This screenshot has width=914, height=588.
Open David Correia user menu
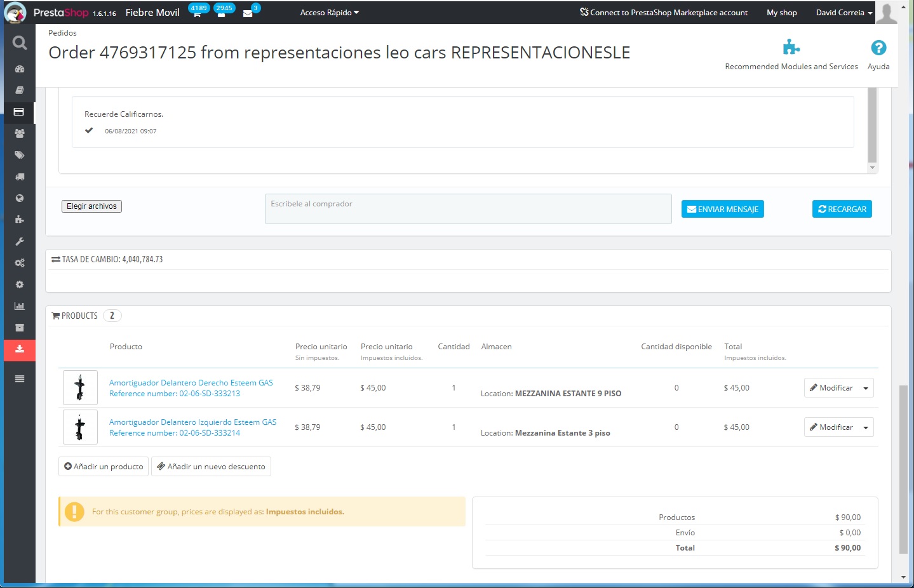pyautogui.click(x=843, y=13)
